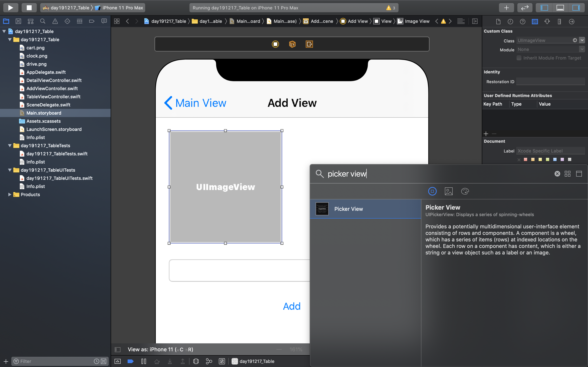
Task: Open the Library plus button
Action: coord(506,8)
